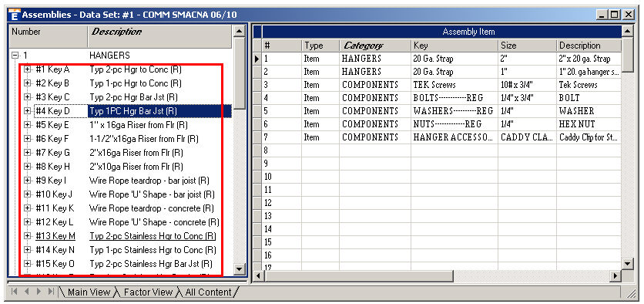Click the CADDY CLA... size cell
The width and height of the screenshot is (644, 304).
click(x=528, y=137)
